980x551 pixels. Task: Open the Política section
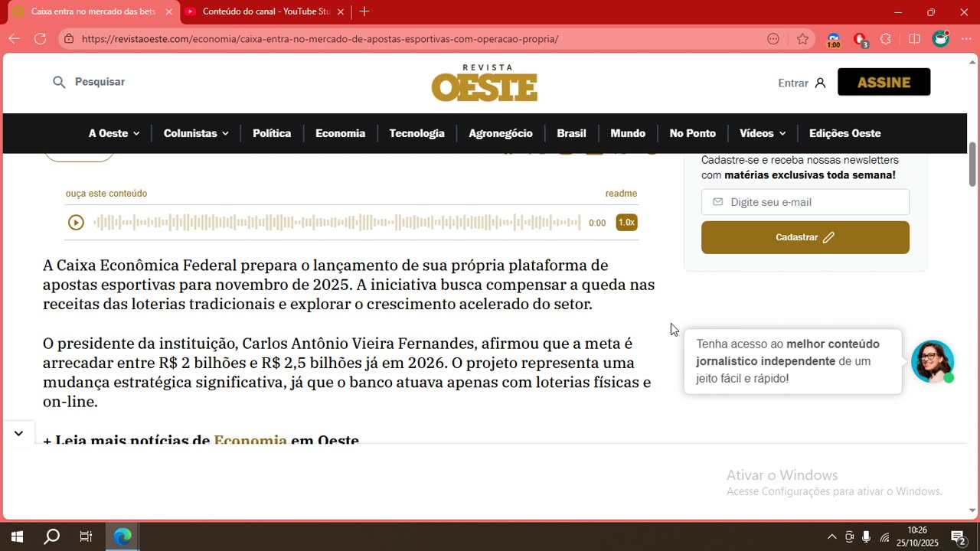click(272, 133)
